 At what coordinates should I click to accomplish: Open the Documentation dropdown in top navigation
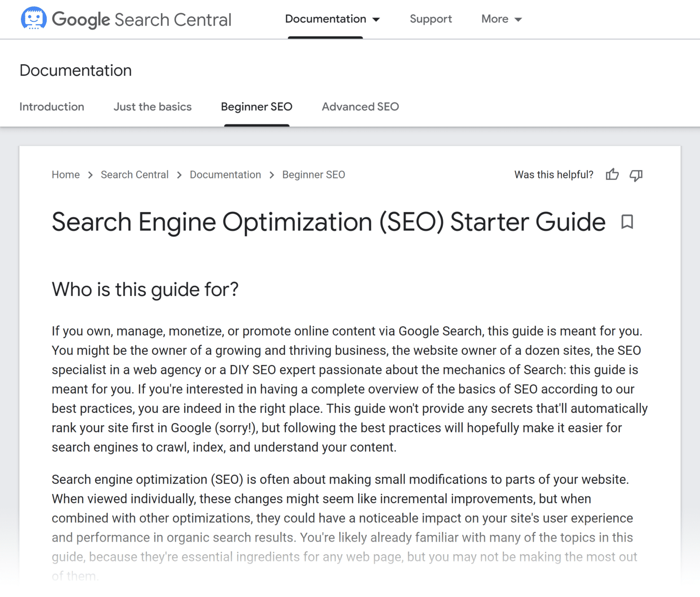(325, 19)
